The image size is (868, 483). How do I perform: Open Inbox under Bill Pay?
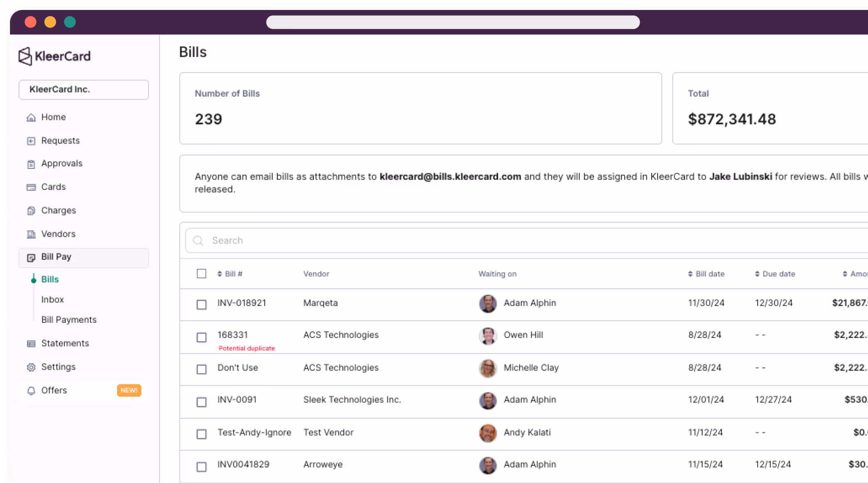pyautogui.click(x=52, y=300)
